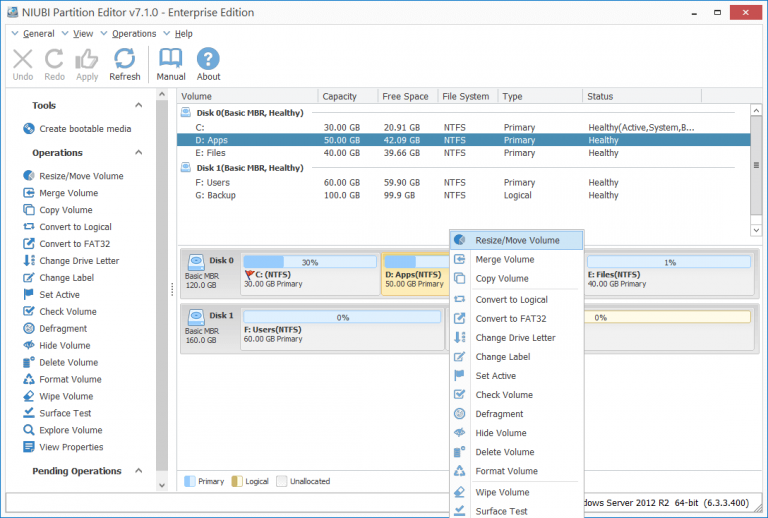The height and width of the screenshot is (518, 768).
Task: Sort by the File System column header
Action: click(x=468, y=96)
